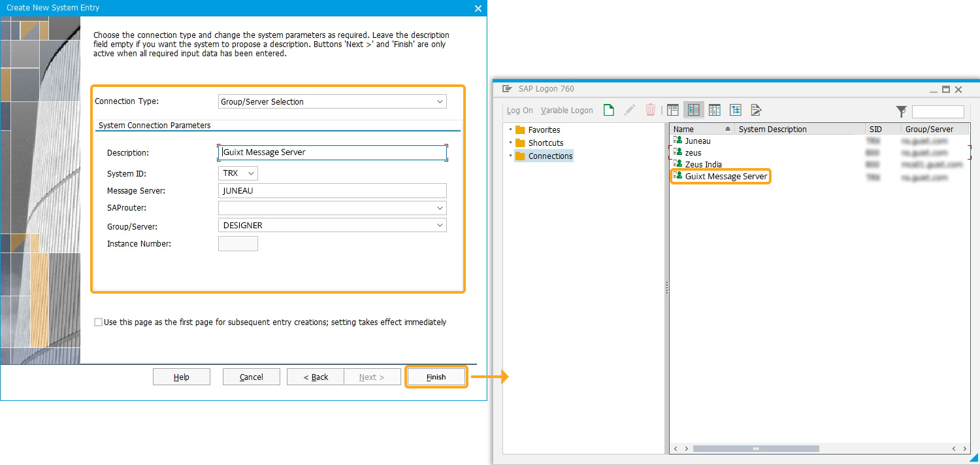The width and height of the screenshot is (980, 465).
Task: Enable 'Use this page as first page' checkbox
Action: click(x=99, y=322)
